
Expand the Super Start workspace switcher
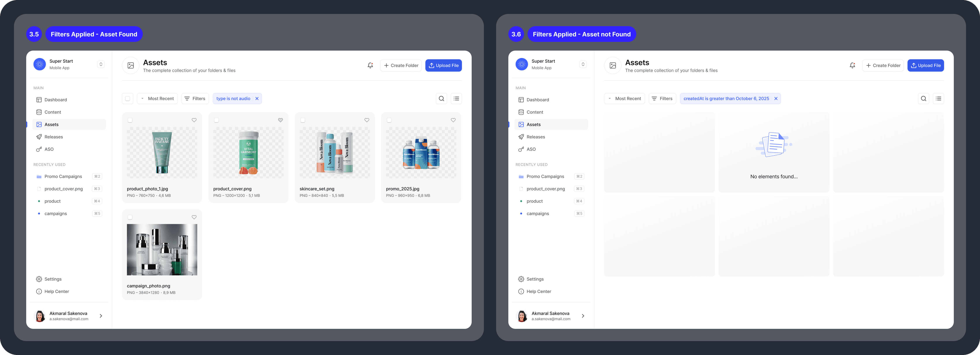coord(100,64)
